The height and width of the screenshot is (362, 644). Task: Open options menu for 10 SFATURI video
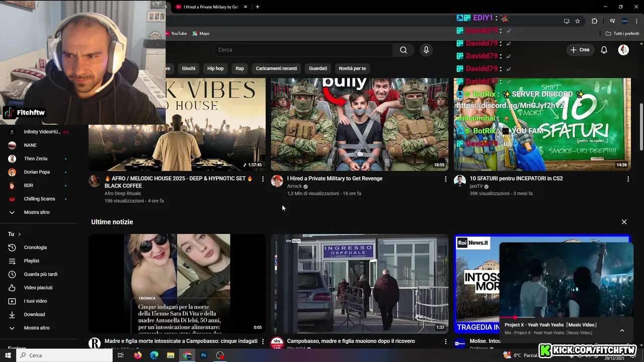(628, 179)
